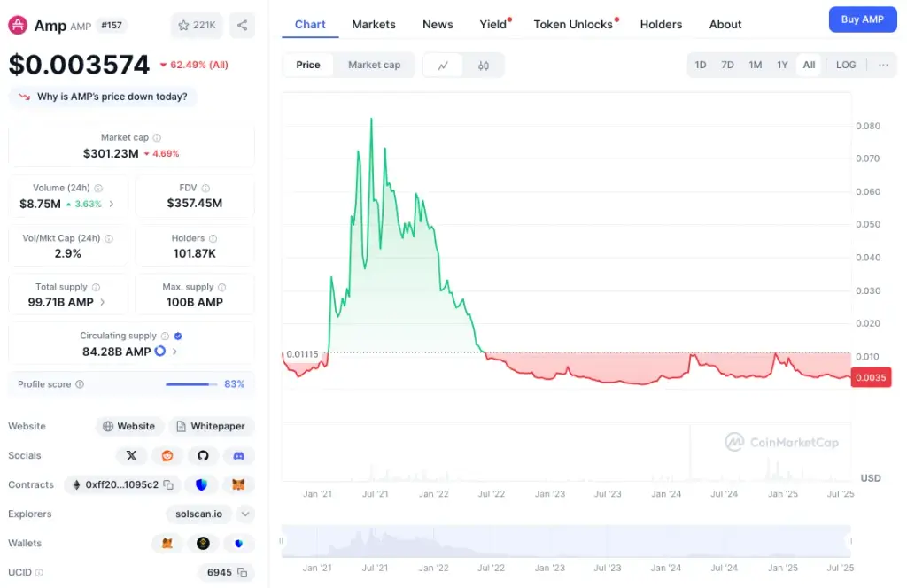Expand the Explorers dropdown chevron
This screenshot has width=907, height=588.
coord(245,514)
